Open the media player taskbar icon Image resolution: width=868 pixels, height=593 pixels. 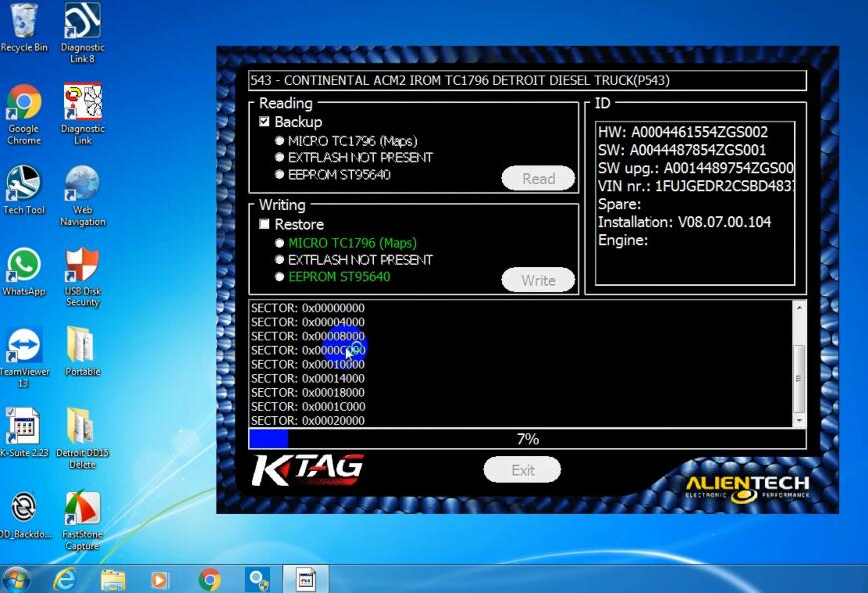point(160,580)
